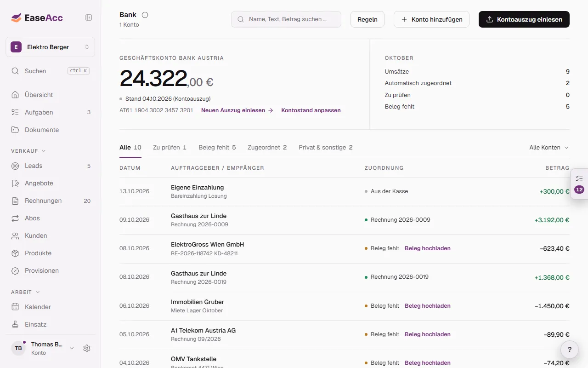This screenshot has height=368, width=588.
Task: Navigate to Leads
Action: pos(51,166)
